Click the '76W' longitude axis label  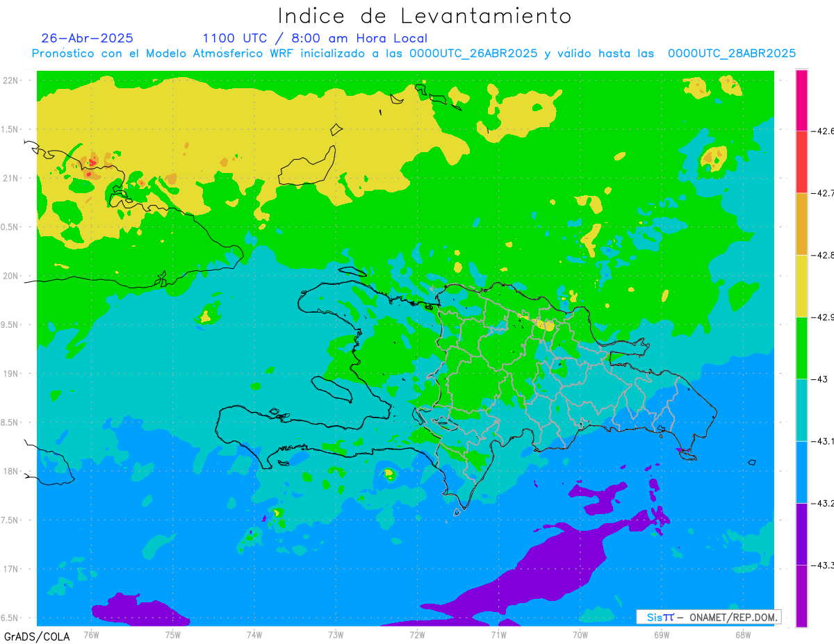(x=91, y=634)
